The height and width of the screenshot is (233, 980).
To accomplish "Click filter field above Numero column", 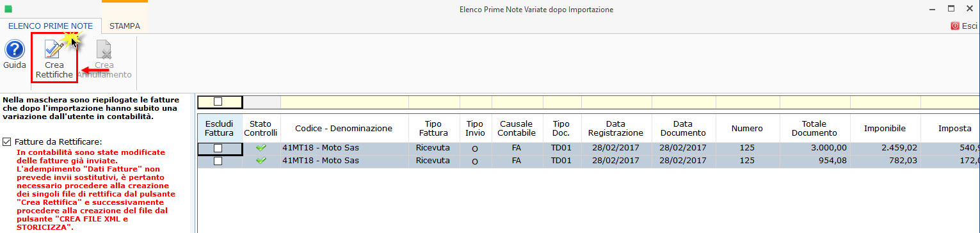I will [x=748, y=102].
